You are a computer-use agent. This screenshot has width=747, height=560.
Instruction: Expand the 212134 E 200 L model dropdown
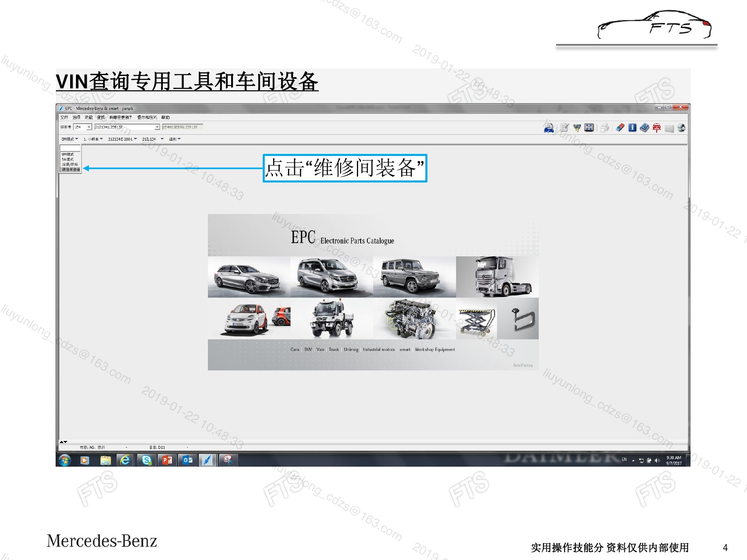pos(122,139)
